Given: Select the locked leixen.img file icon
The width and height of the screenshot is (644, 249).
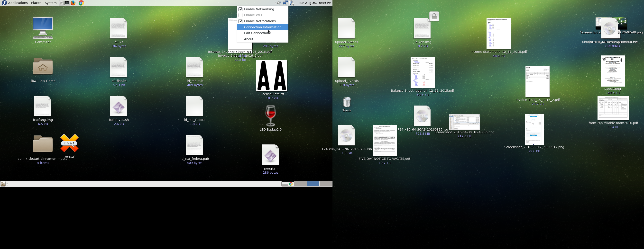Looking at the screenshot, I should [422, 28].
